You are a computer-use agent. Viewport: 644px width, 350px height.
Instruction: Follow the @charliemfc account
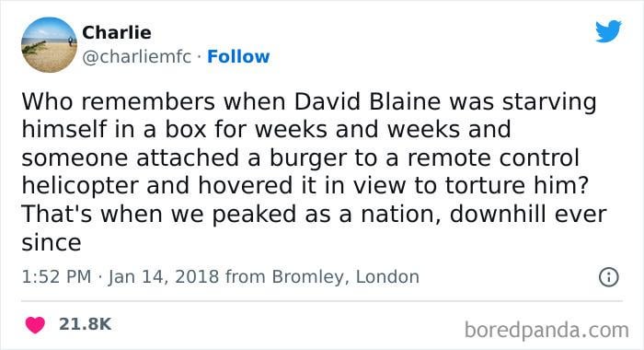(238, 56)
